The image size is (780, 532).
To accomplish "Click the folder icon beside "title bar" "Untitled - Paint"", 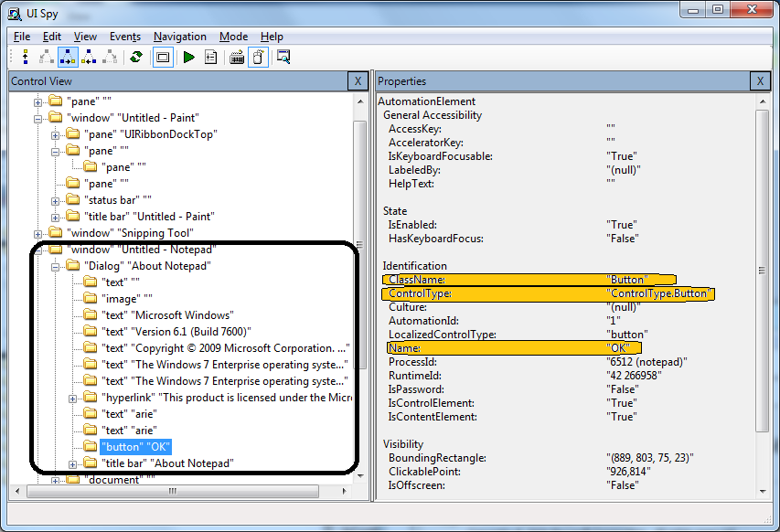I will click(72, 216).
